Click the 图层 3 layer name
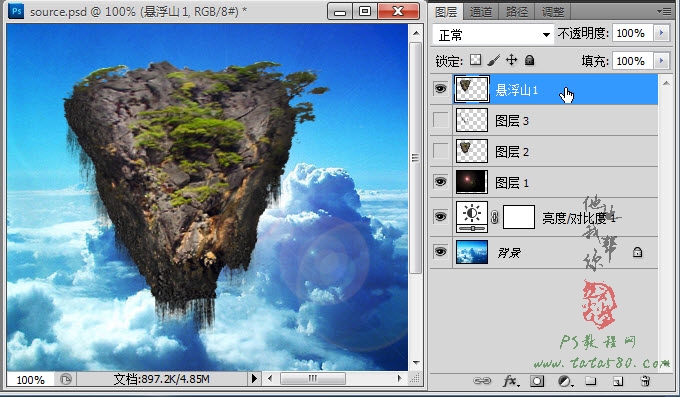 pos(512,120)
